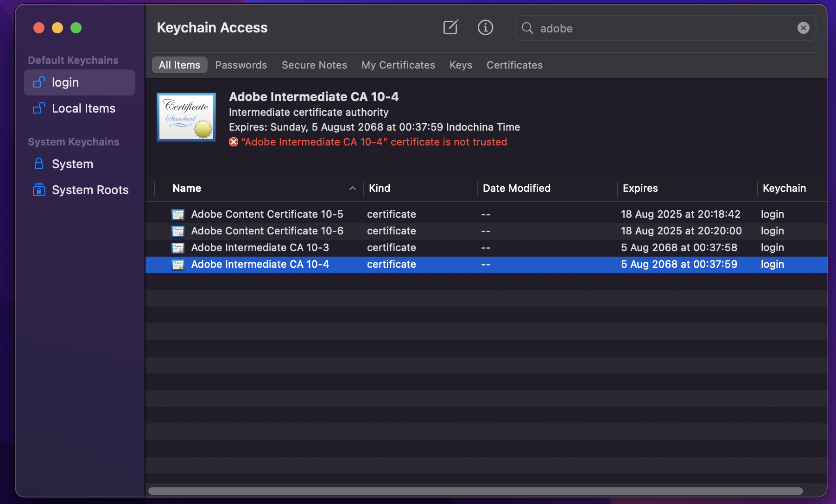The height and width of the screenshot is (504, 836).
Task: Click the green full-screen window button
Action: tap(76, 28)
